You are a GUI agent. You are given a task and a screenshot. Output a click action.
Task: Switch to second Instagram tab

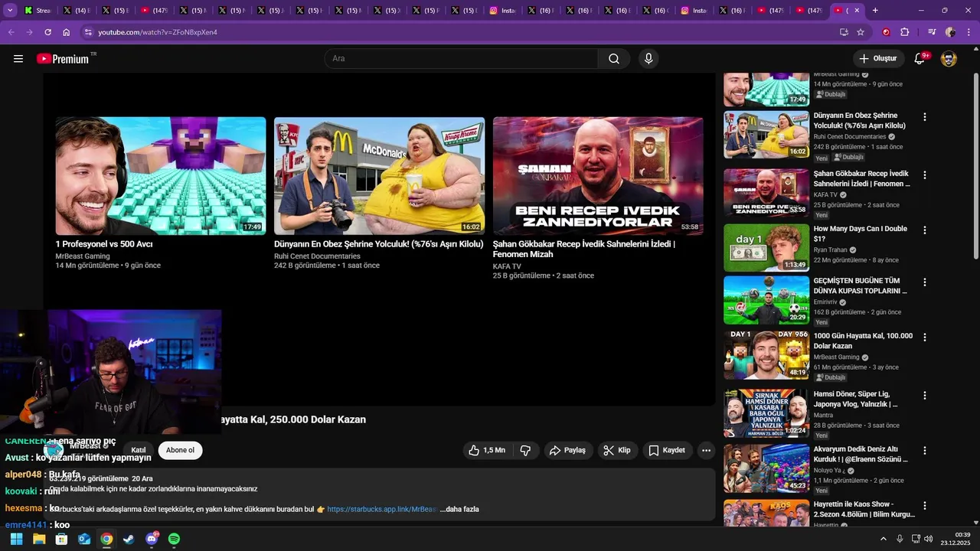point(694,11)
